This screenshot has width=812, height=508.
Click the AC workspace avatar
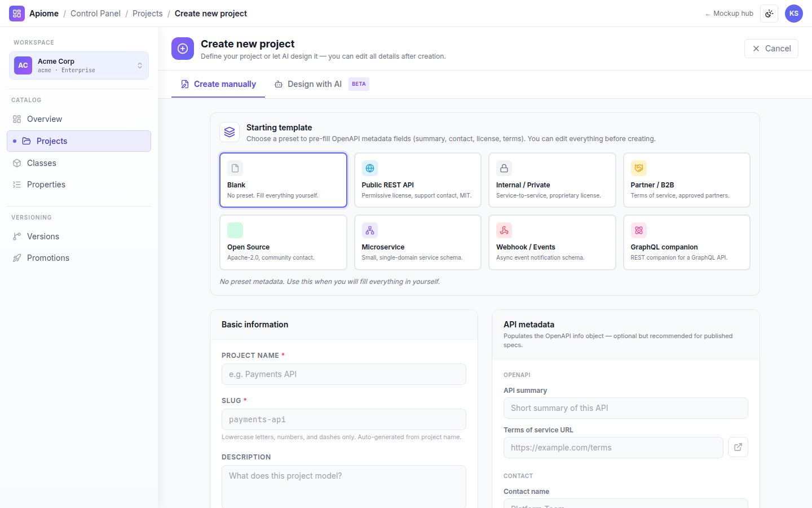click(23, 65)
